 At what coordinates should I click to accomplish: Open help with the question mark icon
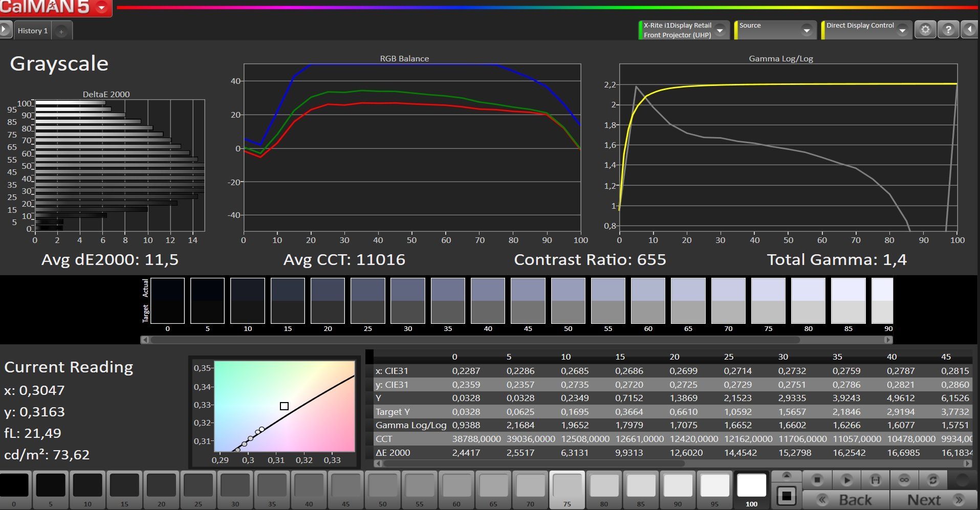click(x=948, y=30)
